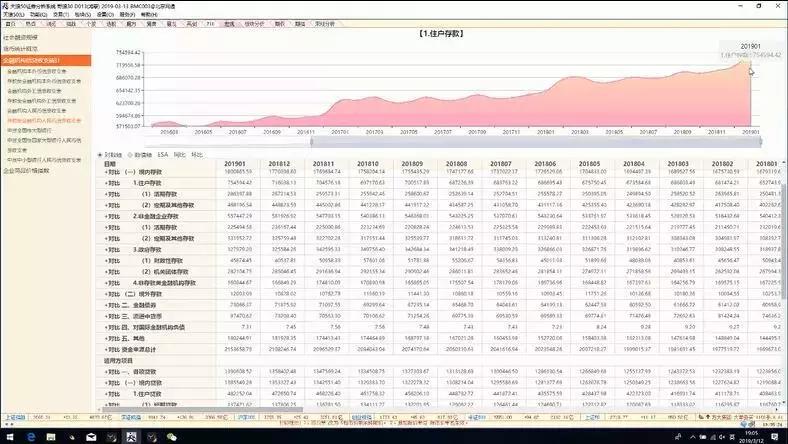Expand +对比 for the 3.政府存款 row

pos(112,249)
